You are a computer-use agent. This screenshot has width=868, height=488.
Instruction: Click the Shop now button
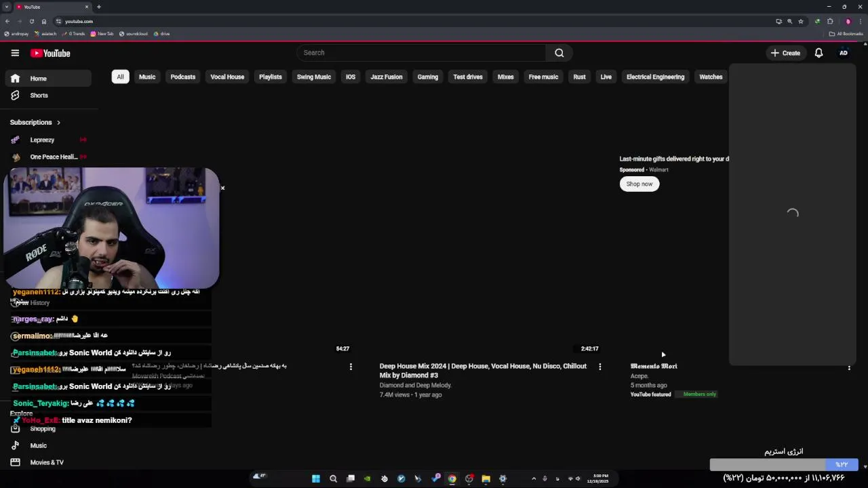(639, 184)
